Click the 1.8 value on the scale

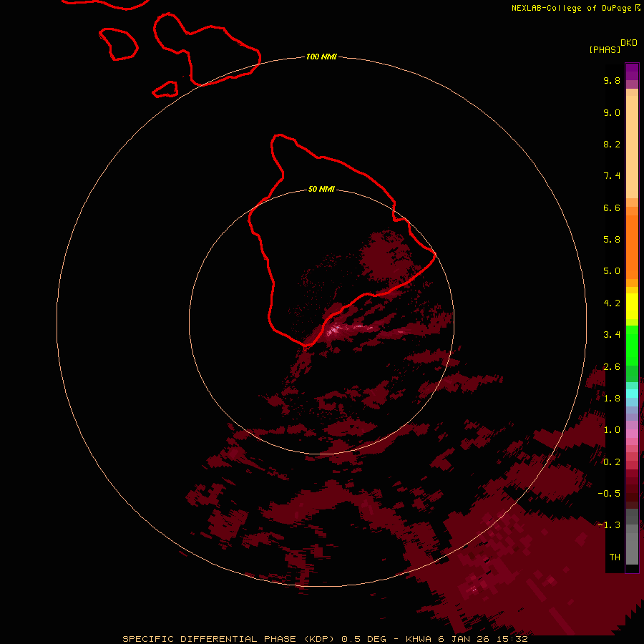612,399
